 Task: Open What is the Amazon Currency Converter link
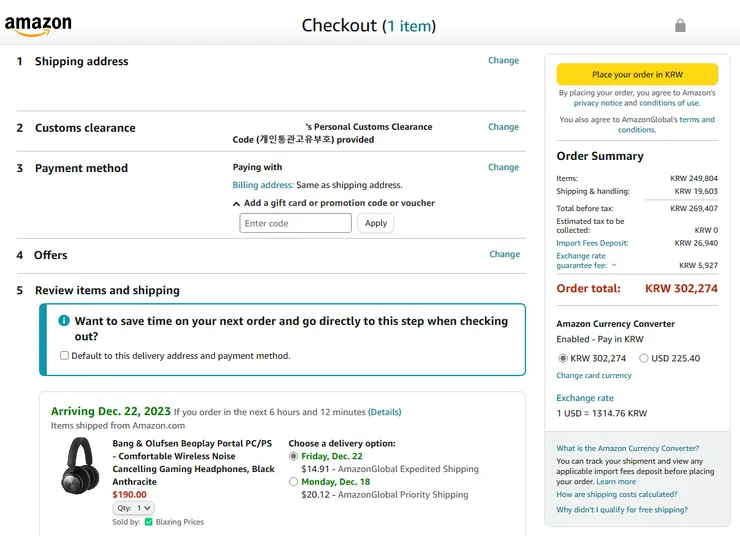[x=627, y=448]
